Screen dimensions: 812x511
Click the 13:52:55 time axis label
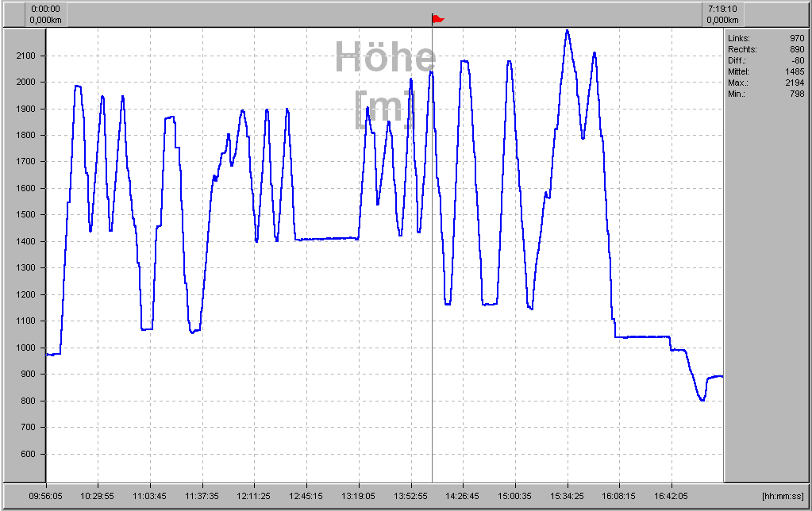[x=410, y=496]
